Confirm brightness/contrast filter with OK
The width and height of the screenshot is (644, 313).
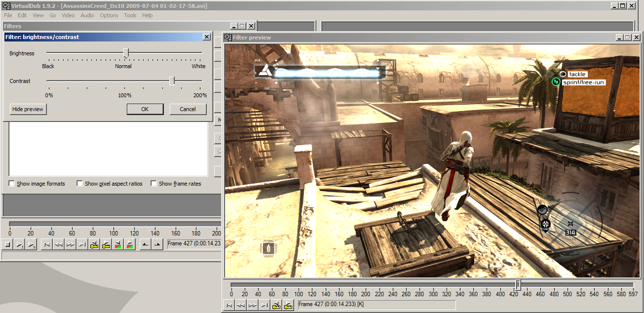[145, 109]
